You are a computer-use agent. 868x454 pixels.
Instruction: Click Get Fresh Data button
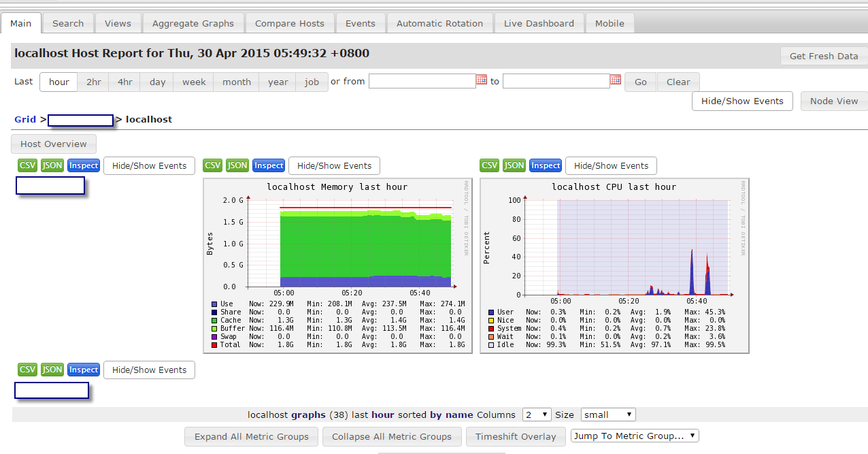click(x=824, y=56)
